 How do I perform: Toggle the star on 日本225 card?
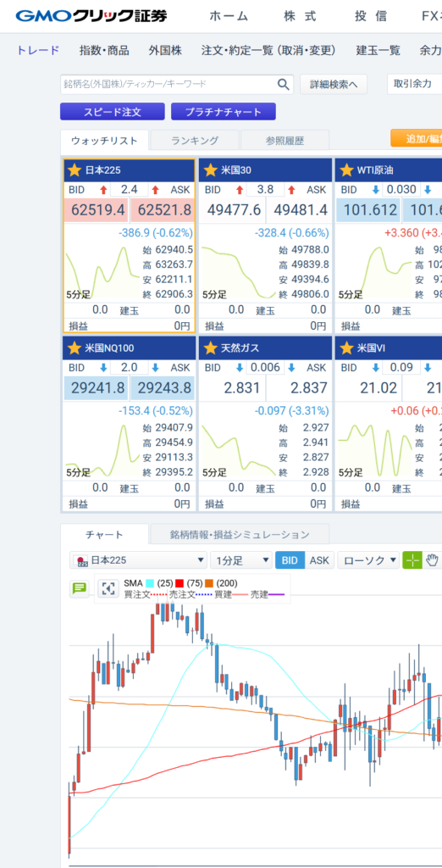click(x=75, y=170)
